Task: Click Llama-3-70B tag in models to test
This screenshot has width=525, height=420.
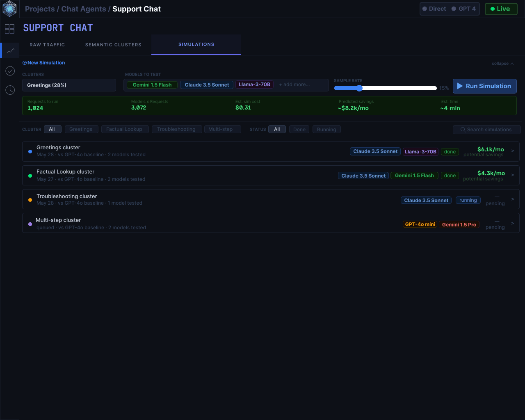Action: pos(254,84)
